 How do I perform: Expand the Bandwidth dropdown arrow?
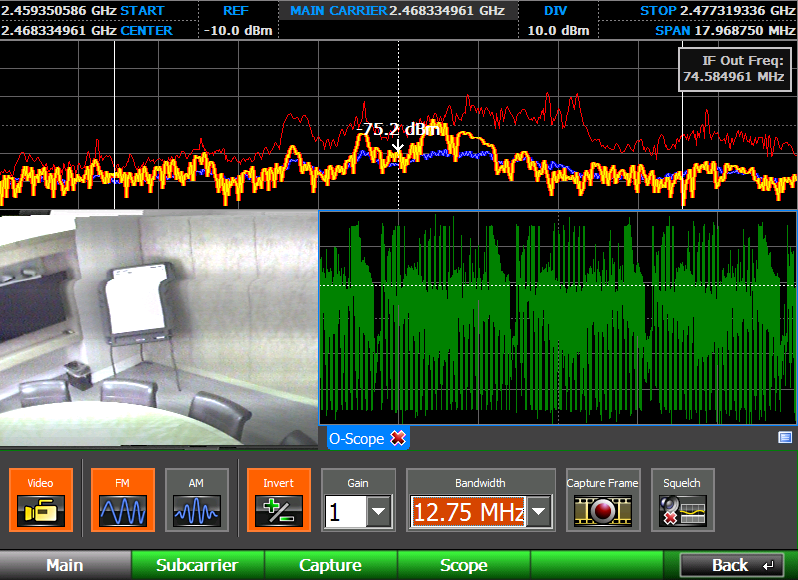tap(539, 511)
